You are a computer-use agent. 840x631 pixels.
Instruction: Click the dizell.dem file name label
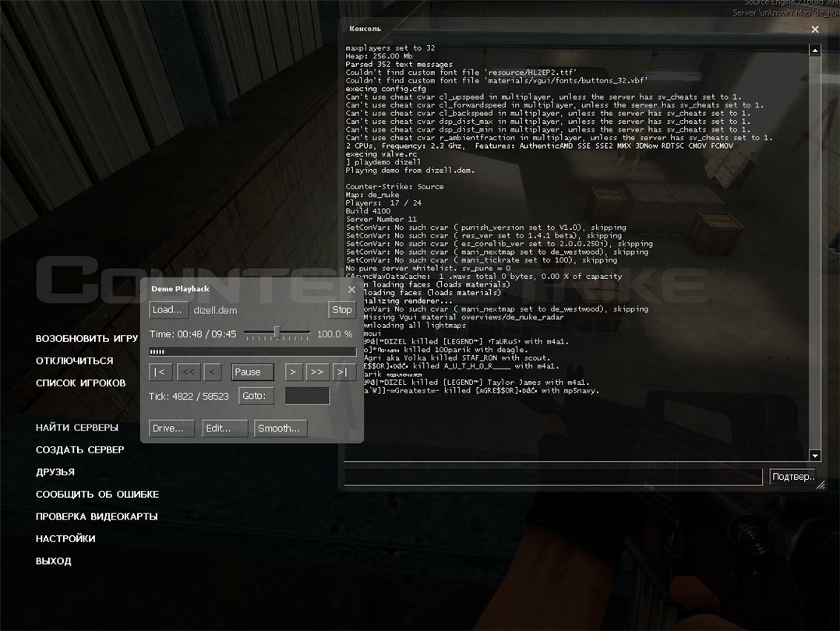point(215,310)
